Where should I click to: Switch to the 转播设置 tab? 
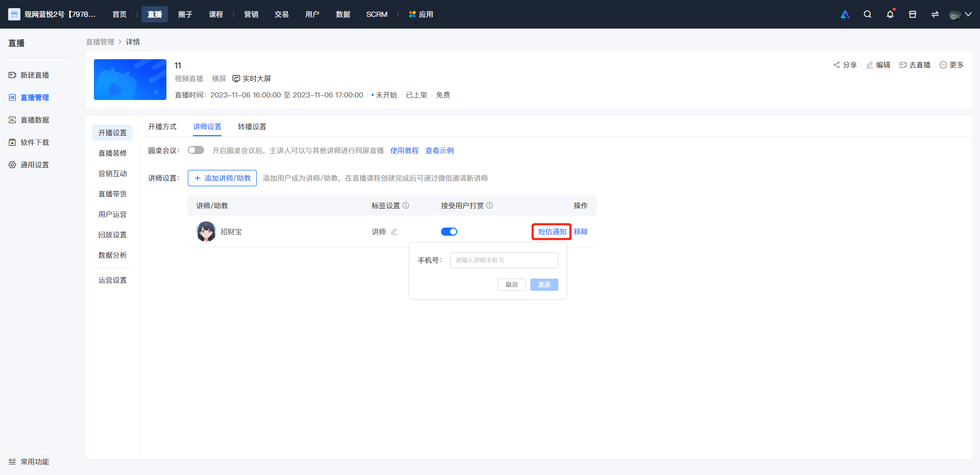point(252,127)
